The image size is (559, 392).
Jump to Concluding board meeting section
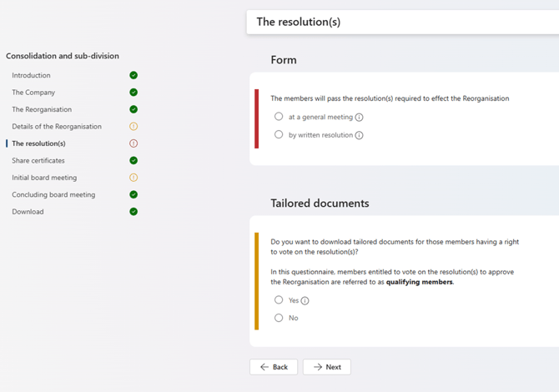[53, 194]
